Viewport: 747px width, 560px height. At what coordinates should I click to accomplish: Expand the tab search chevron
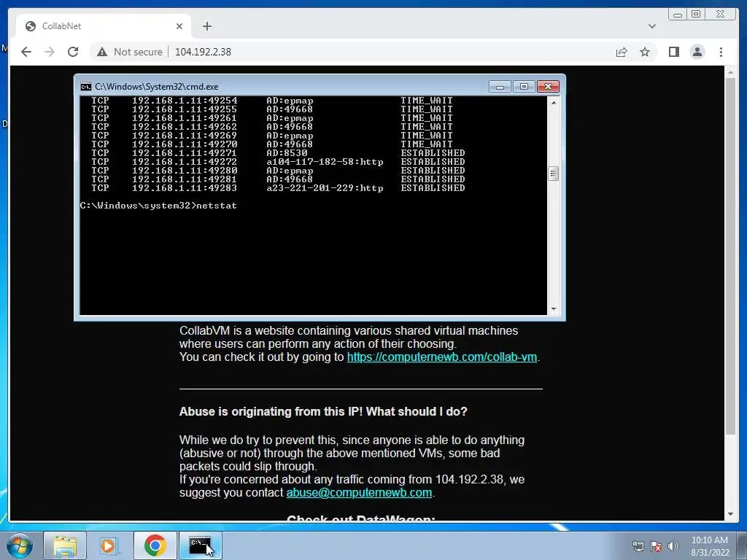tap(652, 26)
